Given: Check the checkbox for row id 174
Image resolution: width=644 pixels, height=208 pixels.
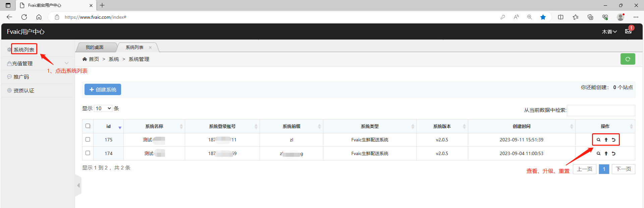Looking at the screenshot, I should 88,153.
